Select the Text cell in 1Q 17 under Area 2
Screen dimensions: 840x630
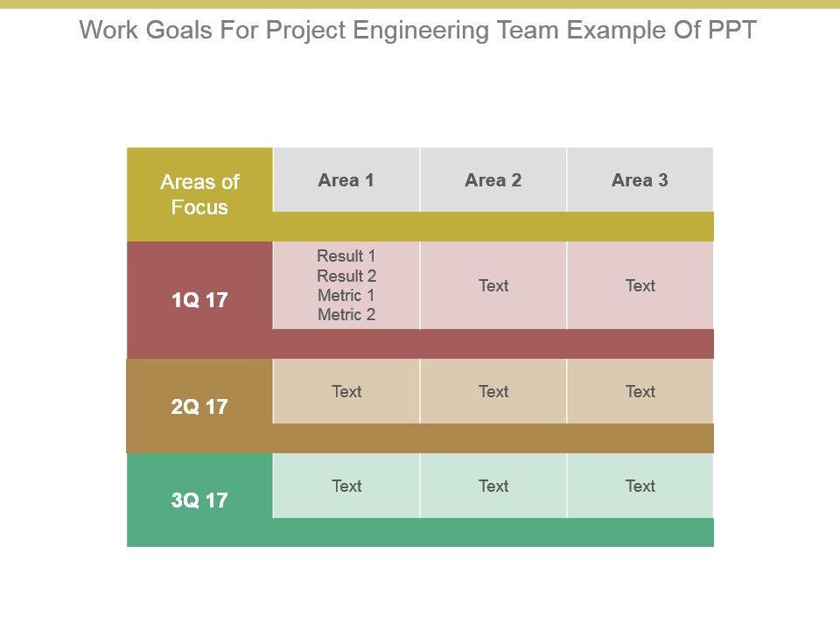(493, 285)
